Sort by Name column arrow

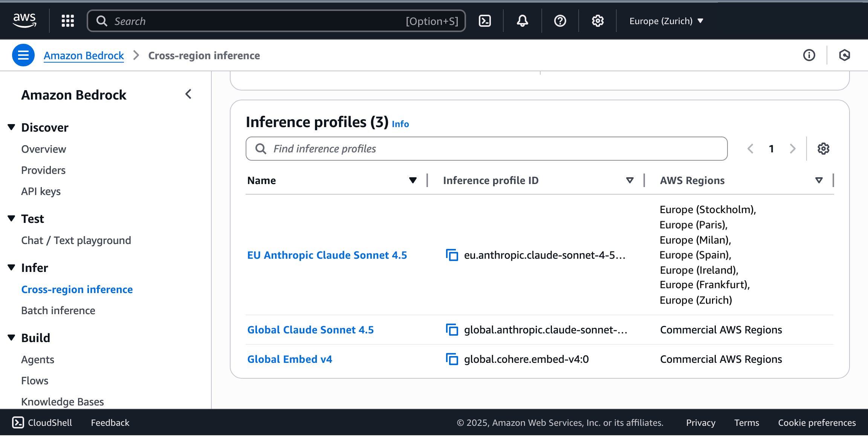tap(413, 180)
